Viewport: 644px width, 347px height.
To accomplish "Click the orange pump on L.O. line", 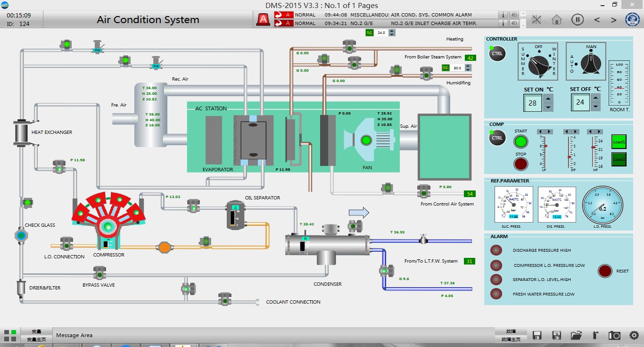I will [164, 247].
